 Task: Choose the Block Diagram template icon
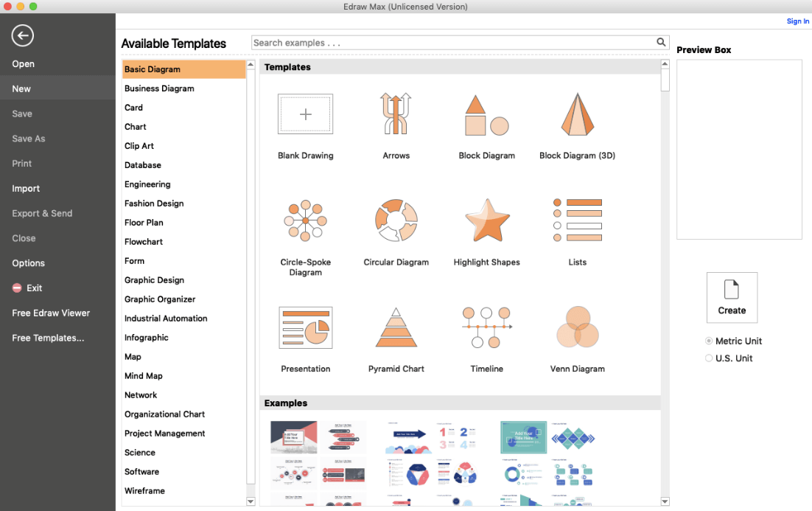pyautogui.click(x=487, y=115)
